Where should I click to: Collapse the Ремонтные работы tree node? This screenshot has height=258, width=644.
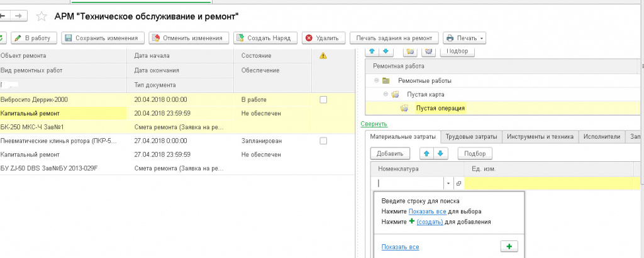(x=375, y=80)
